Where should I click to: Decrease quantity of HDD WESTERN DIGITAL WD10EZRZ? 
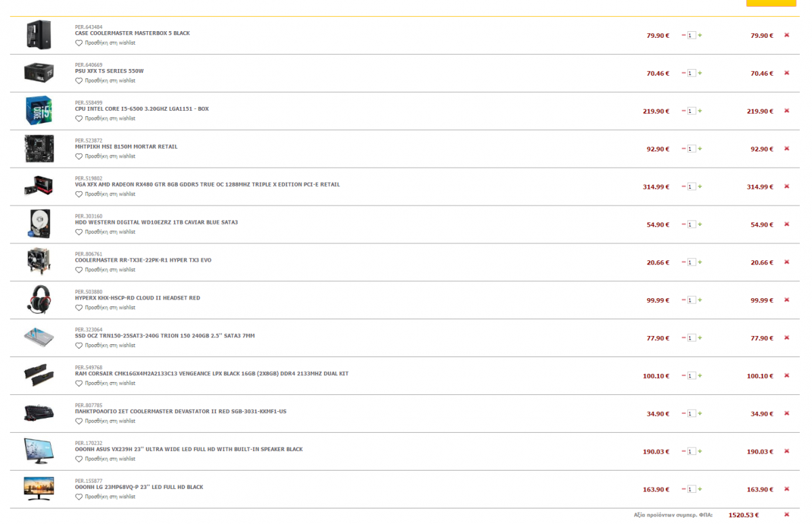(683, 224)
